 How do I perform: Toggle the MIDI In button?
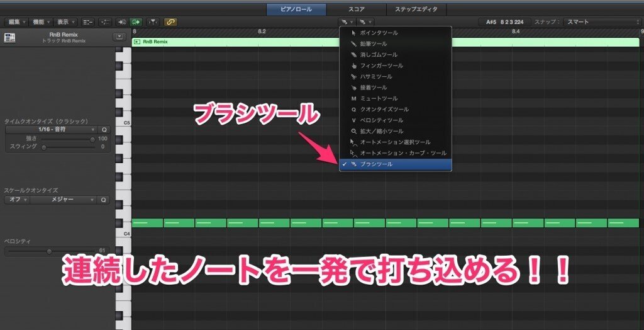(x=121, y=22)
